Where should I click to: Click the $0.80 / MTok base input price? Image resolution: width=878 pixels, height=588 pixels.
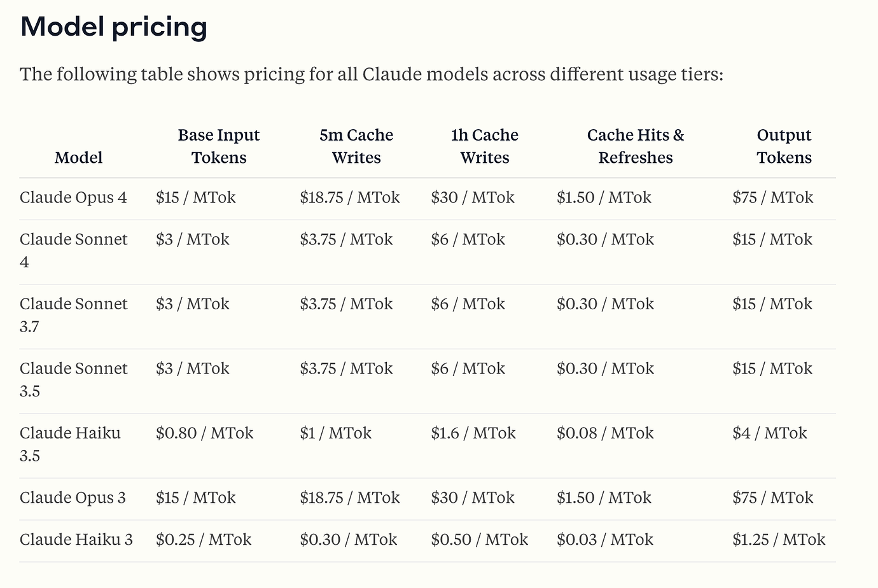[x=205, y=433]
